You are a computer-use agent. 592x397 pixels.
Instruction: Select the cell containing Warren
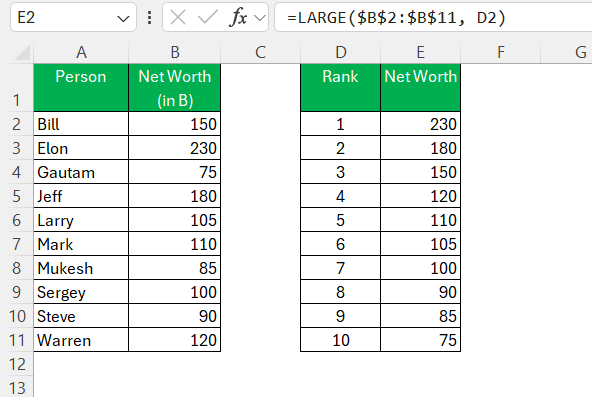pyautogui.click(x=81, y=340)
